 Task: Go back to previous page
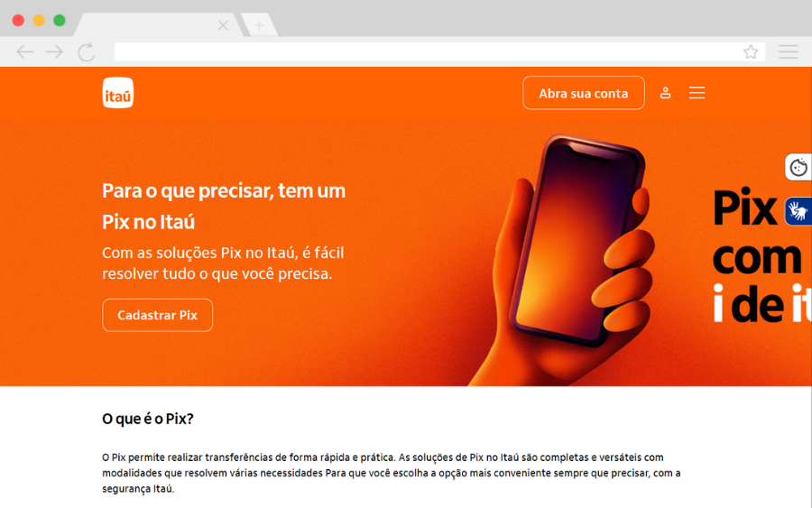coord(24,51)
